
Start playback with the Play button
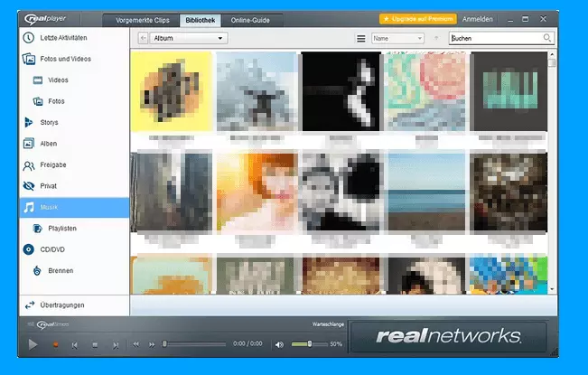(x=33, y=344)
